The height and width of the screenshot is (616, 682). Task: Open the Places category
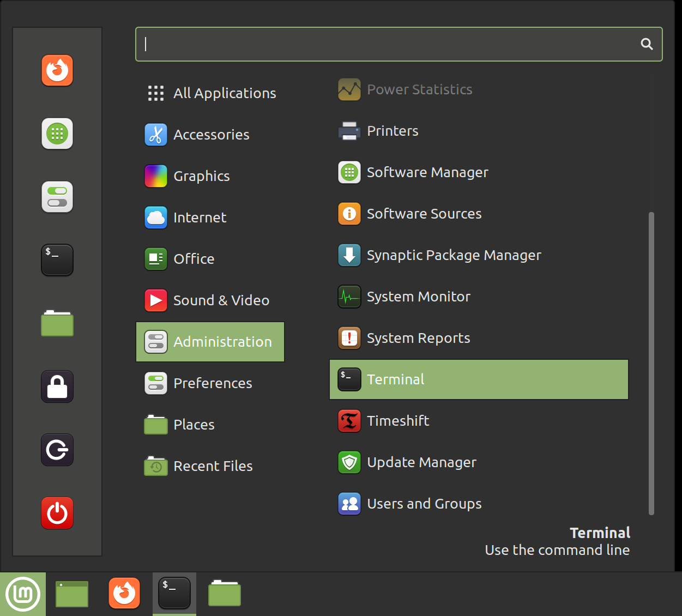click(210, 425)
